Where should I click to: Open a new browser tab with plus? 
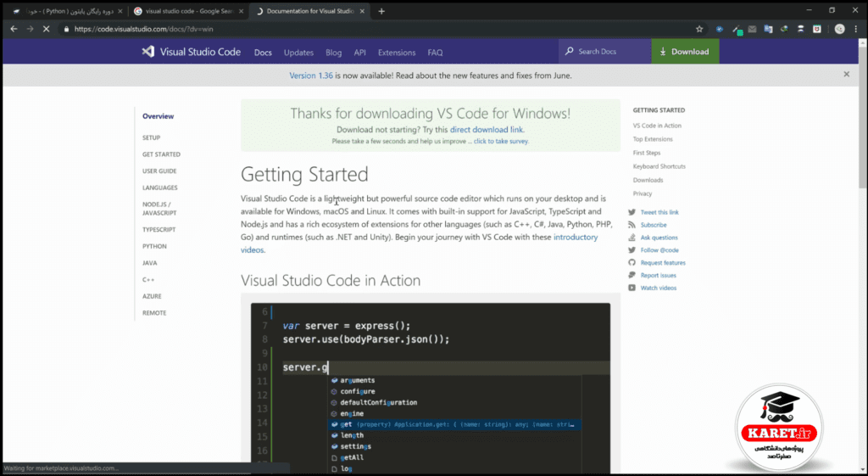click(381, 11)
